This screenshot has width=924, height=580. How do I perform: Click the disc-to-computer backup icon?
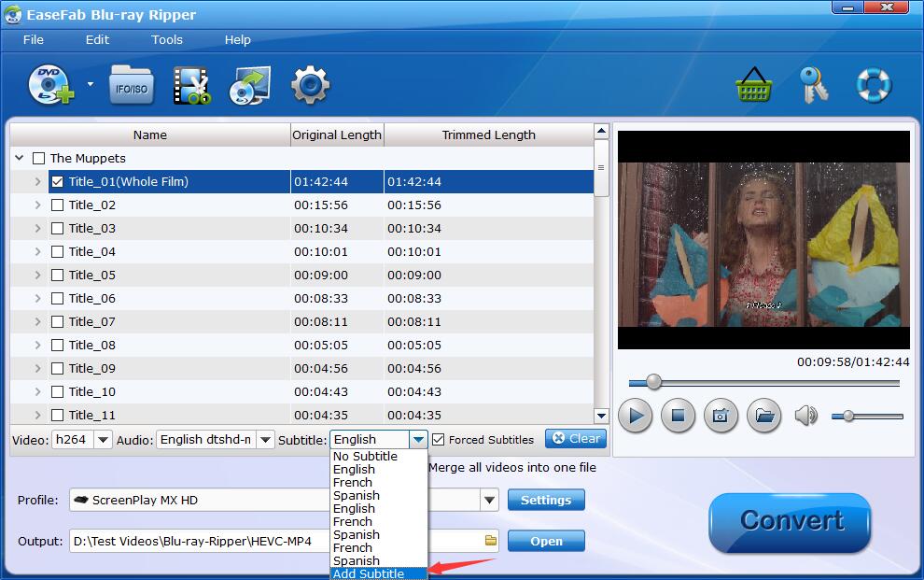[x=250, y=86]
